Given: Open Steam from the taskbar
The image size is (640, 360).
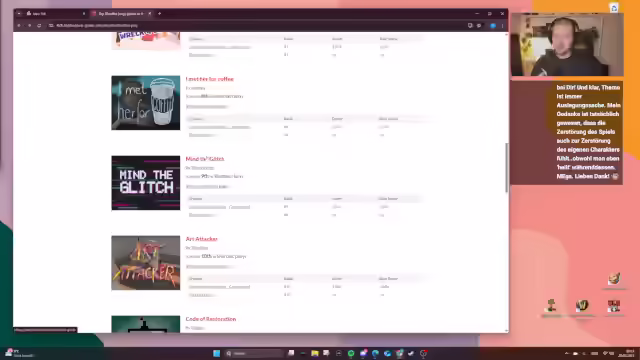Looking at the screenshot, I should point(411,353).
